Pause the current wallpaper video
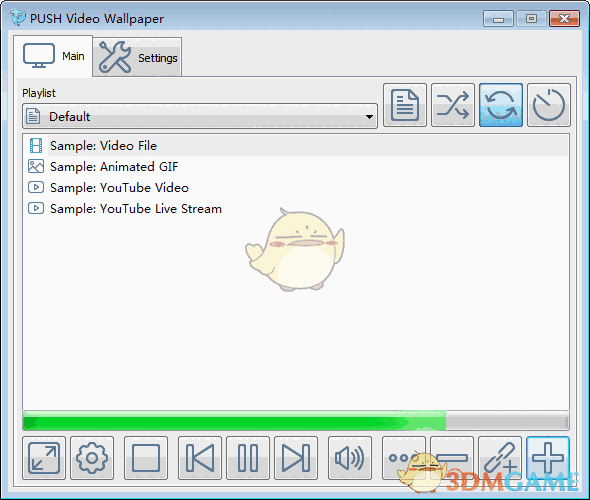Viewport: 590px width, 500px height. point(248,458)
